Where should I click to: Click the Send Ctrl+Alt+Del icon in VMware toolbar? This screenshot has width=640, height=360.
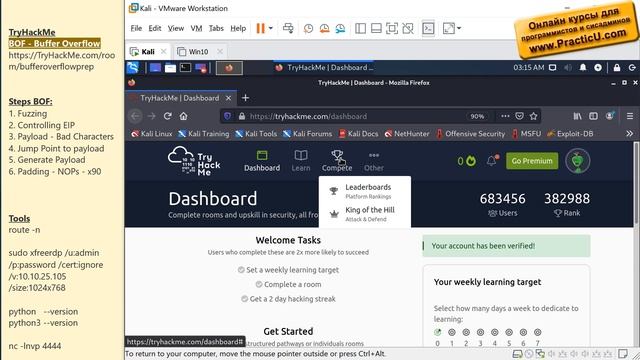point(288,28)
